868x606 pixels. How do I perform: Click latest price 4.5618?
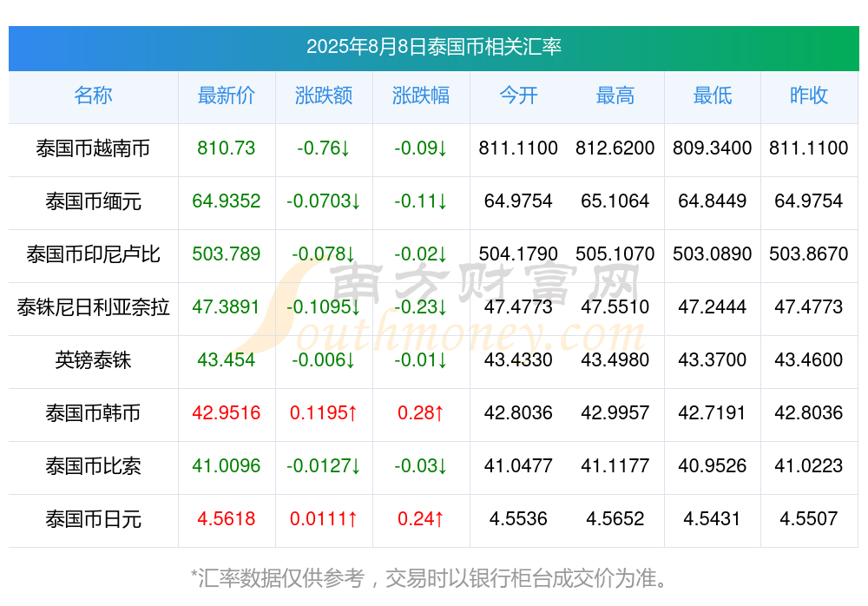pyautogui.click(x=227, y=519)
